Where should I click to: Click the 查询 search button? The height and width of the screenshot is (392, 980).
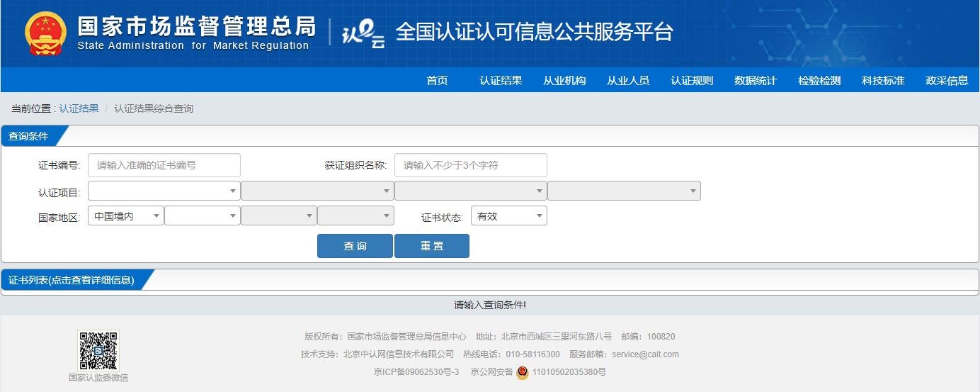(x=355, y=246)
